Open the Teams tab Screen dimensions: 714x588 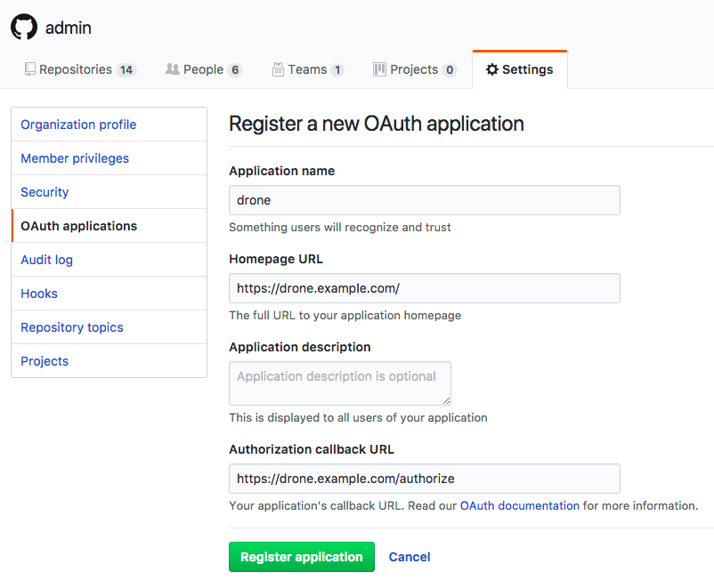tap(308, 68)
